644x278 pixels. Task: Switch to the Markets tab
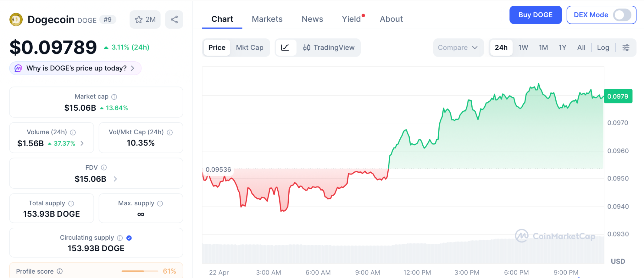pyautogui.click(x=267, y=19)
